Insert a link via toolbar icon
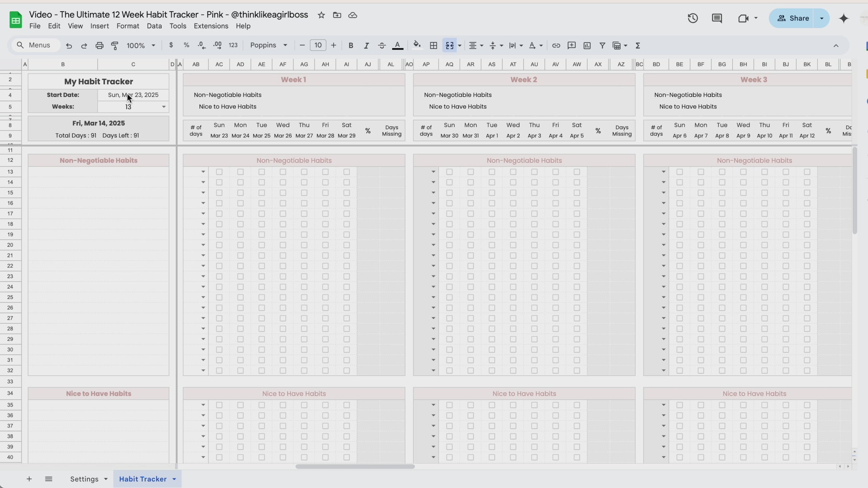868x488 pixels. pos(556,45)
